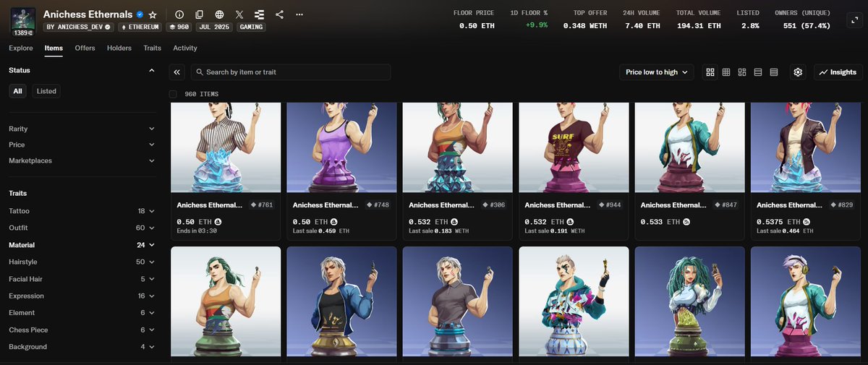
Task: Switch to mosaic grid view
Action: (x=742, y=72)
